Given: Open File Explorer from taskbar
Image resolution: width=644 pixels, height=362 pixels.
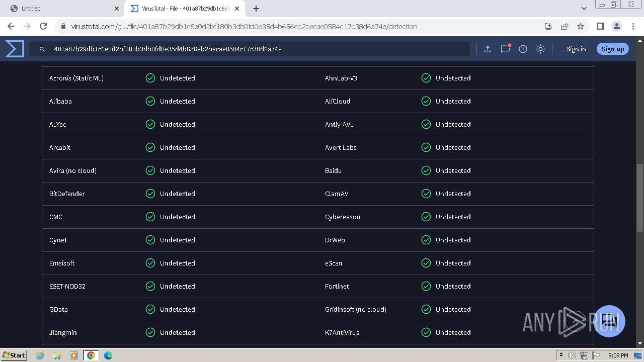Looking at the screenshot, I should [x=57, y=355].
